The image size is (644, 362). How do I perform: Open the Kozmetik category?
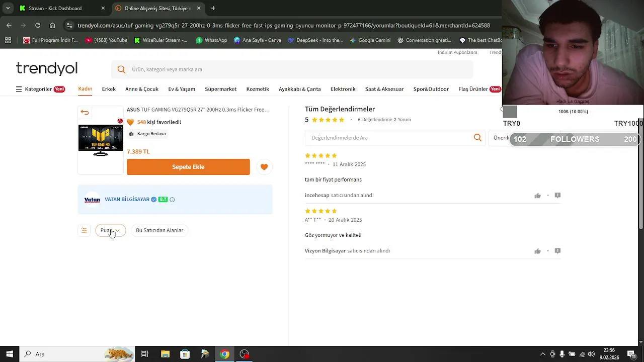tap(258, 89)
